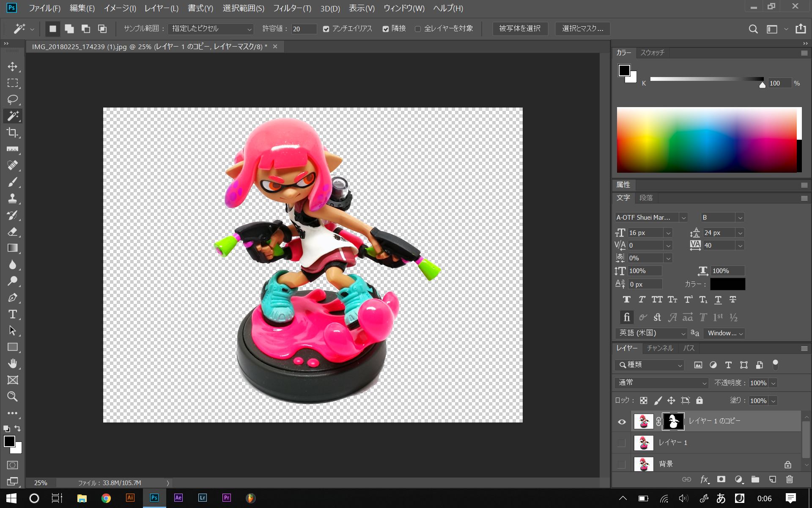812x508 pixels.
Task: Click the 選択とマスク... button
Action: point(582,29)
